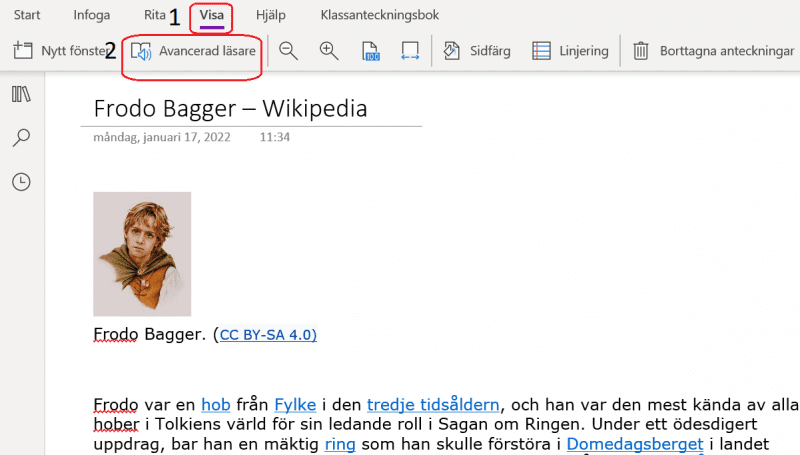Select the Visa tab
Image resolution: width=800 pixels, height=455 pixels.
[x=212, y=15]
